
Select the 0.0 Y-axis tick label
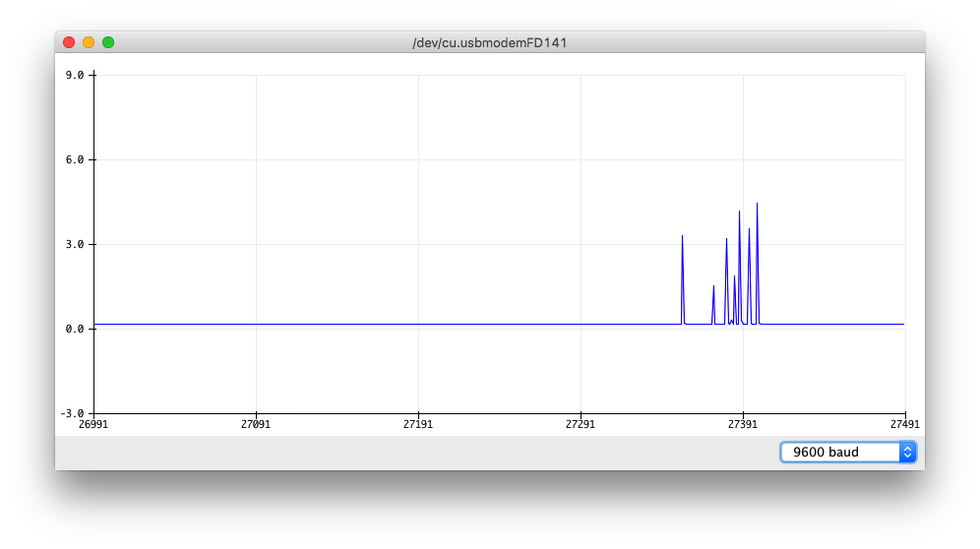tap(75, 329)
